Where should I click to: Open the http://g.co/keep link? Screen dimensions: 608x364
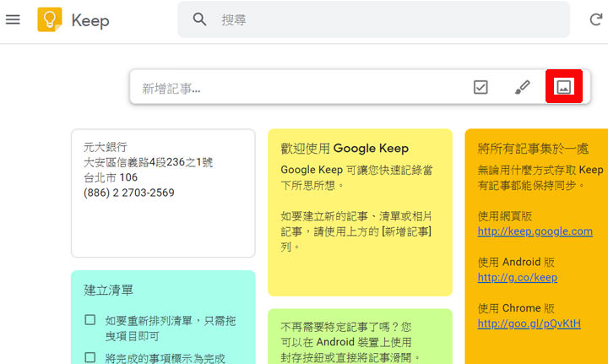(x=518, y=278)
